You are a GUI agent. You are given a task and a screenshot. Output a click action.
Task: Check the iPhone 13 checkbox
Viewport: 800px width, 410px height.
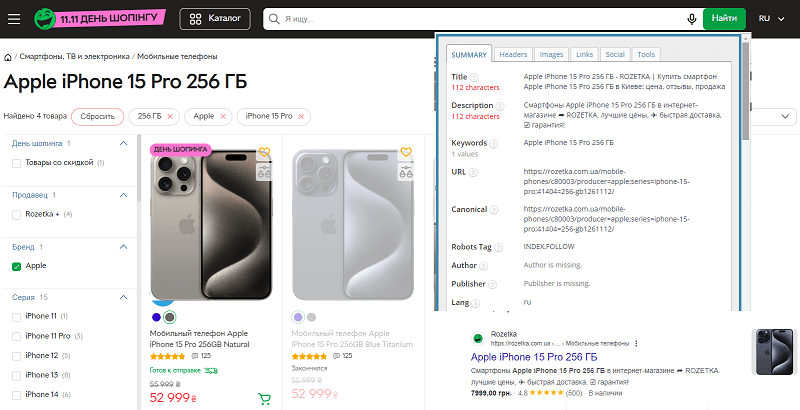[x=16, y=376]
